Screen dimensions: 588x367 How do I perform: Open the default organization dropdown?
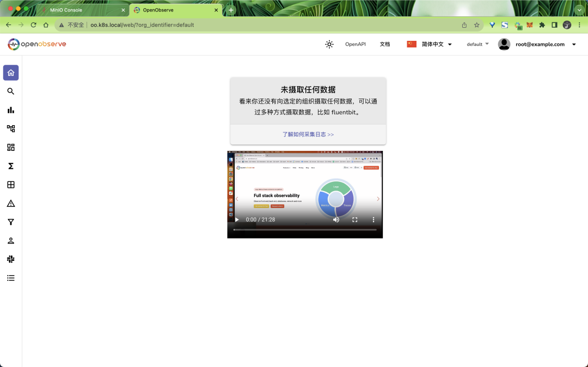pos(476,44)
